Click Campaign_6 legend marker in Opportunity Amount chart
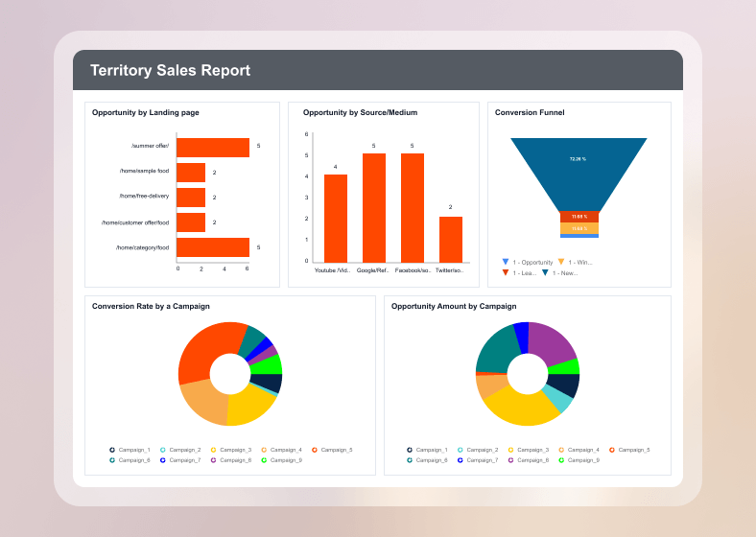The height and width of the screenshot is (537, 756). (x=410, y=460)
